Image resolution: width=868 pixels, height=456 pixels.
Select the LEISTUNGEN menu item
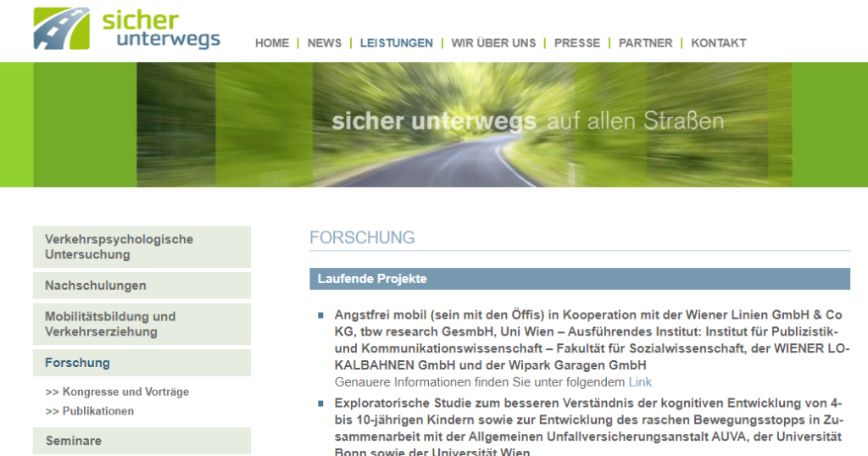(x=397, y=43)
